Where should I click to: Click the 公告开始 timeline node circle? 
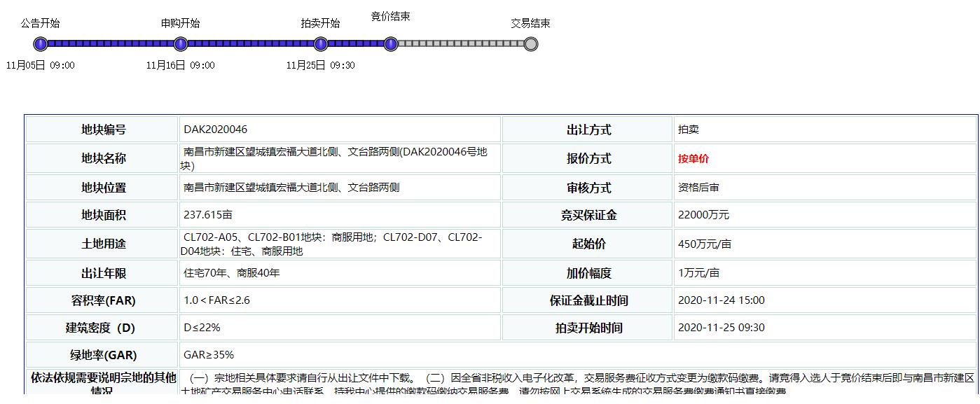tap(41, 44)
